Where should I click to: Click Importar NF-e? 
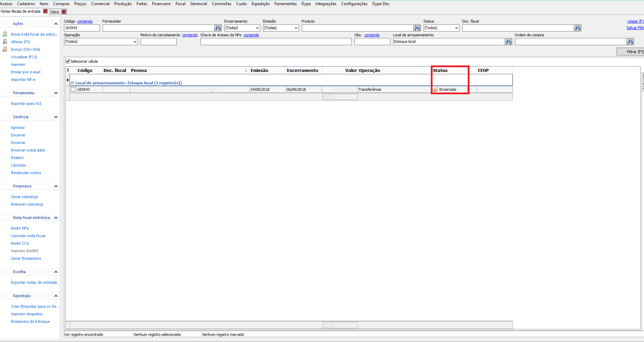(x=23, y=80)
